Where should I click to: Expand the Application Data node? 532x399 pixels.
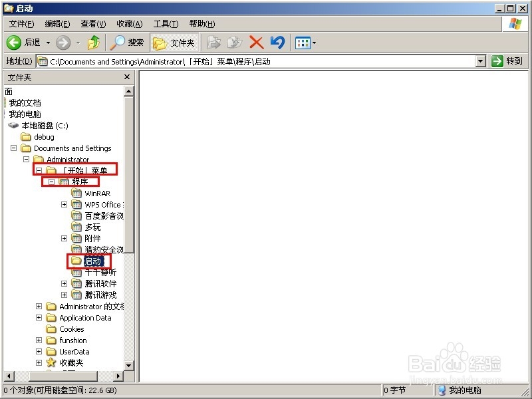(39, 317)
